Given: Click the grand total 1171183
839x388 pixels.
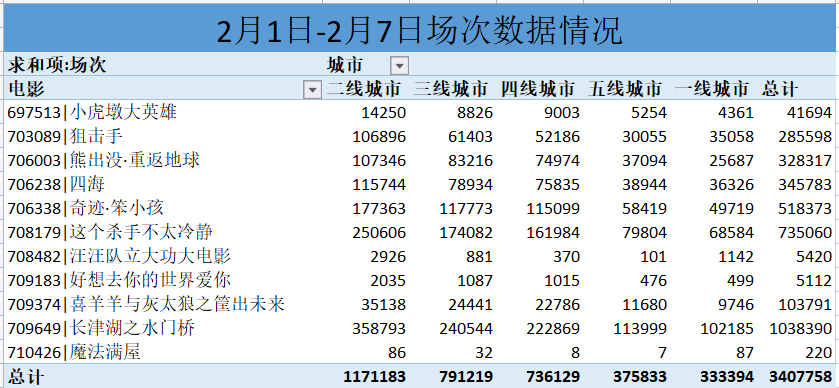Looking at the screenshot, I should click(x=374, y=377).
